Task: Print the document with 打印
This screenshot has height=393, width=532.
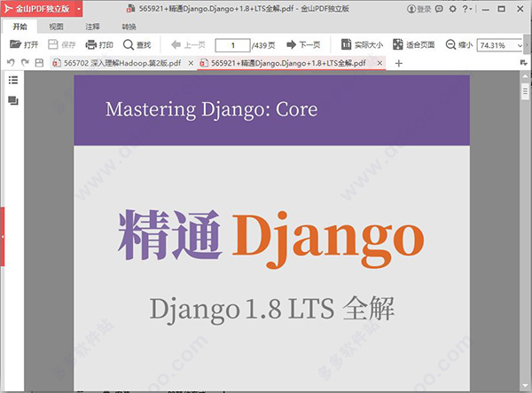Action: click(99, 44)
